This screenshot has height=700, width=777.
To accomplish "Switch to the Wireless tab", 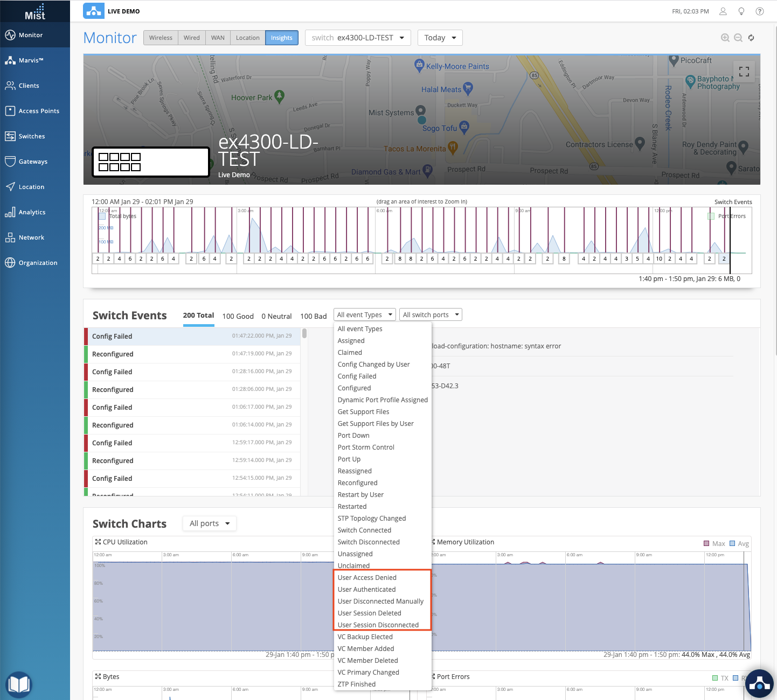I will [x=161, y=38].
